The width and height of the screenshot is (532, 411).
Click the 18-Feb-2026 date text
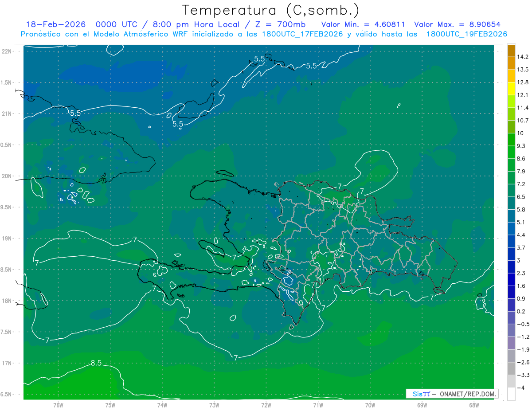pyautogui.click(x=56, y=24)
